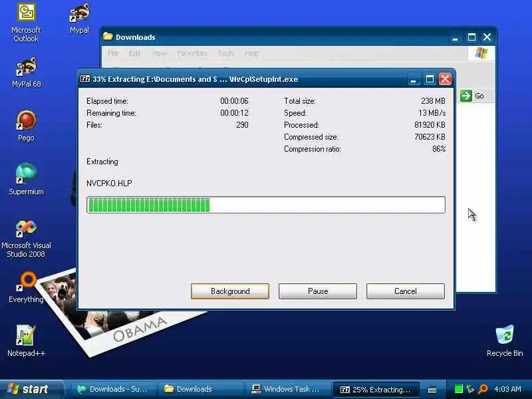This screenshot has height=399, width=532.
Task: Minimize the Downloads window
Action: tap(456, 37)
